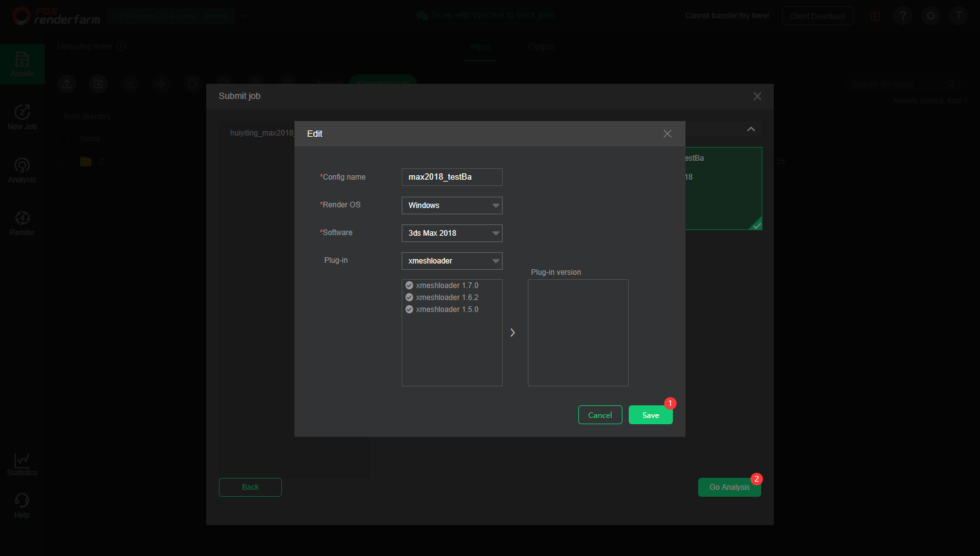
Task: Collapse the config list chevron in Submit job
Action: point(751,129)
